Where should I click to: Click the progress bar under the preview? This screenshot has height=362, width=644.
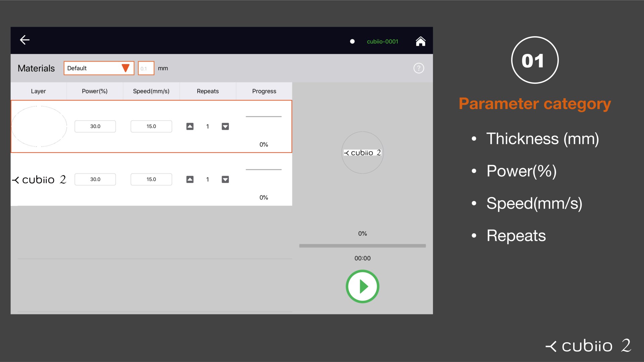[x=362, y=246]
